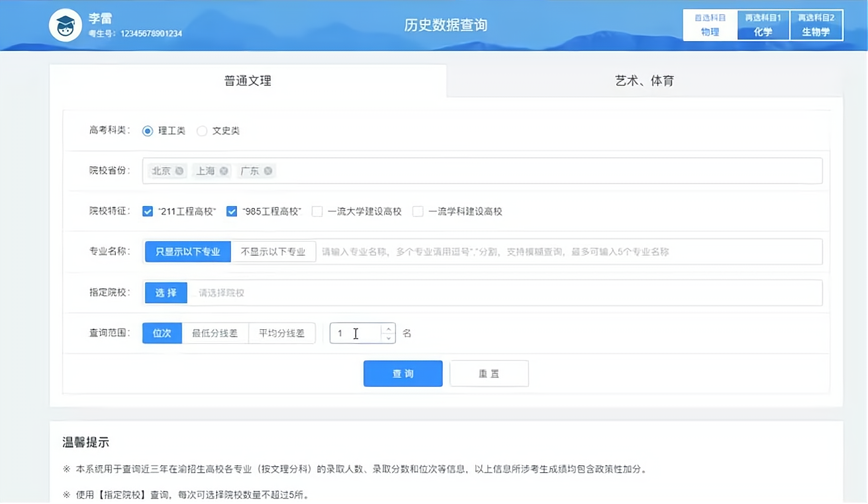Remove the 广东 province tag
Image resolution: width=868 pixels, height=504 pixels.
tap(267, 170)
